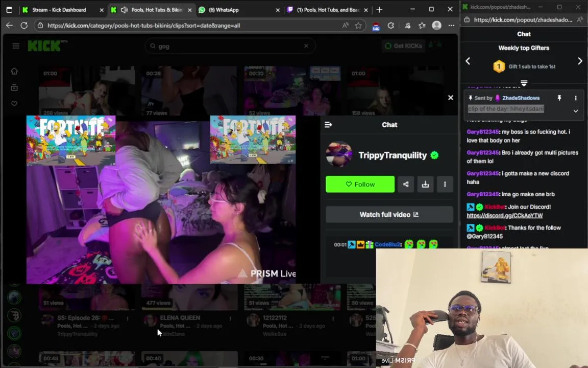Click the read aloud icon in address bar

[x=345, y=25]
